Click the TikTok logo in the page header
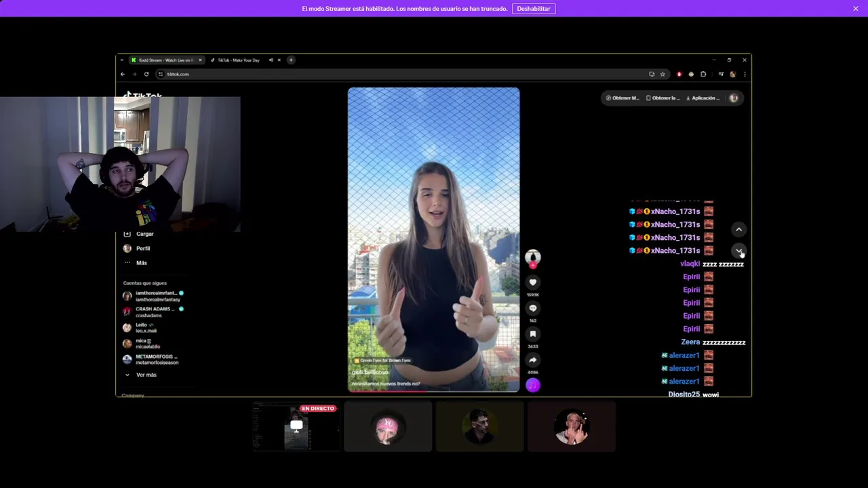The height and width of the screenshot is (488, 868). tap(144, 95)
